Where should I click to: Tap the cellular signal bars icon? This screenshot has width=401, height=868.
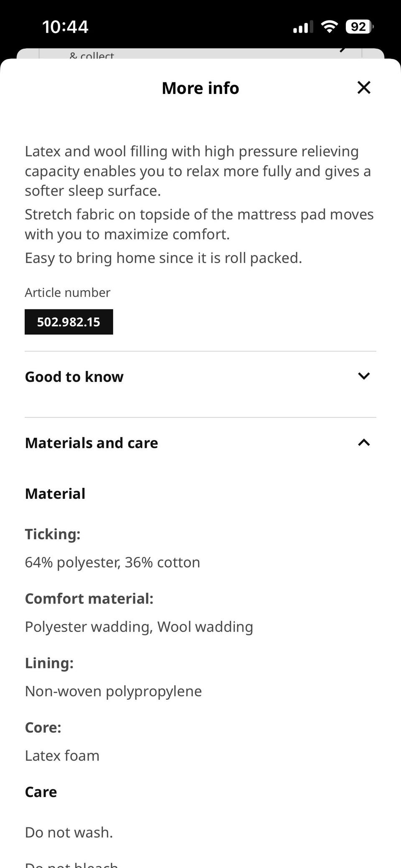[302, 28]
